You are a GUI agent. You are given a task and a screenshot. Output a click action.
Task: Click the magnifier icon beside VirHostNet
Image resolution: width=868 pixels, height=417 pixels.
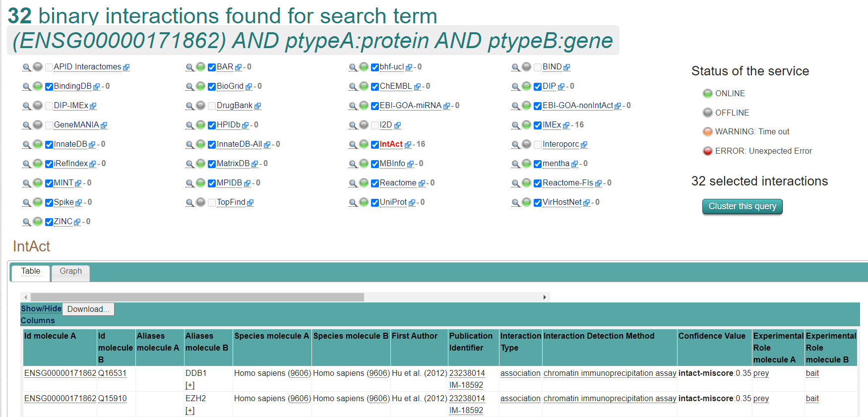click(516, 202)
